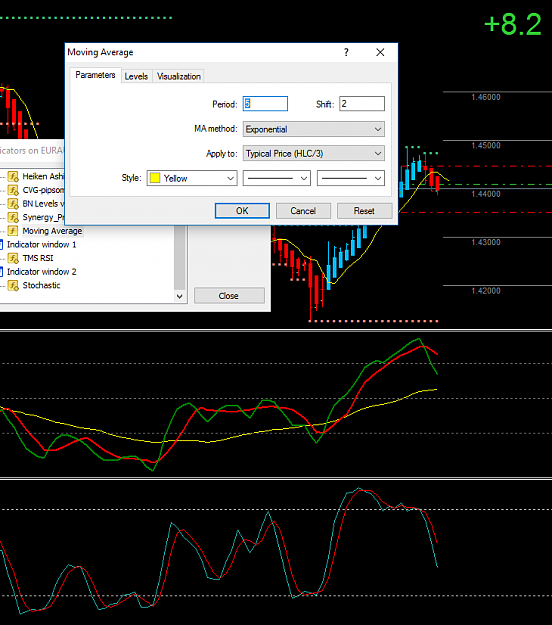Select Stochastic in indicators list
552x625 pixels.
coord(41,285)
